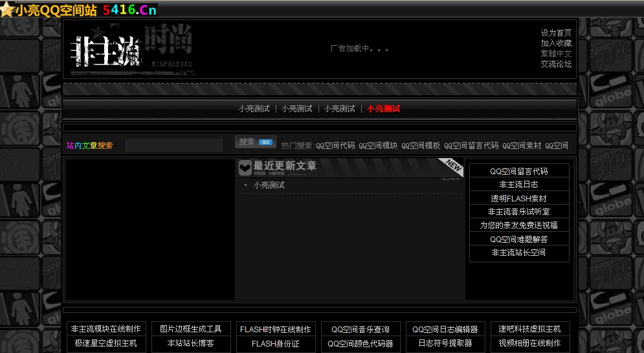Open QQ空间留言代码 in the right sidebar
The image size is (644, 353).
point(518,172)
